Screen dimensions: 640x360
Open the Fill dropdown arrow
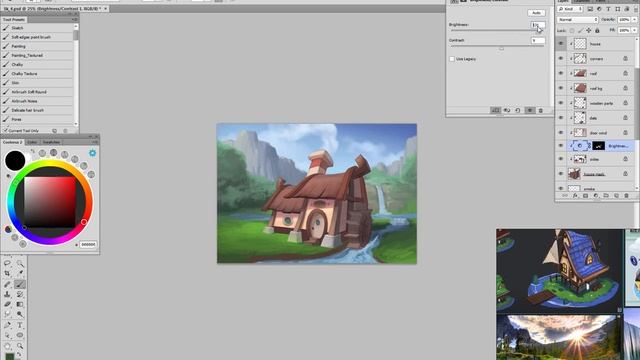pos(634,31)
